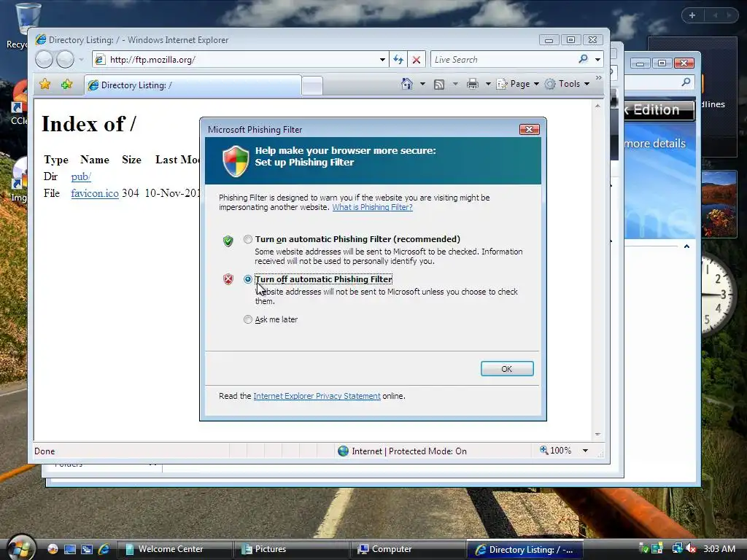This screenshot has height=560, width=747.
Task: Click the IE Back navigation button
Action: point(44,60)
